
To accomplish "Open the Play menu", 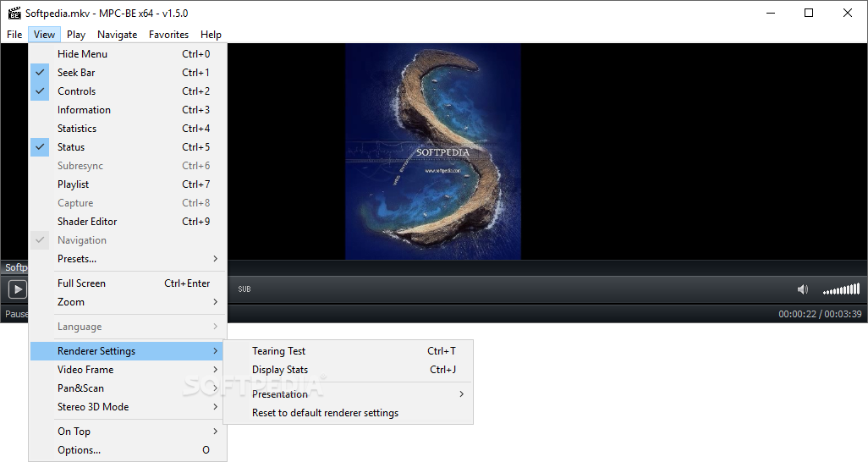I will [x=76, y=35].
